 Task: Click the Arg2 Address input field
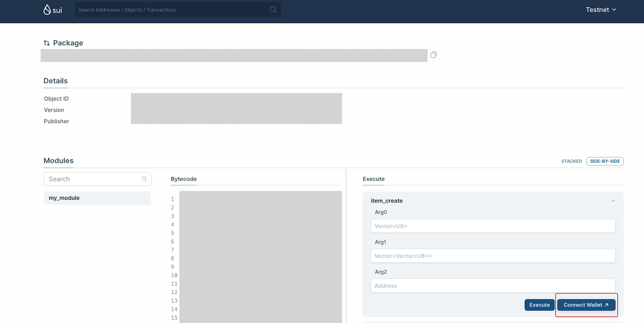point(492,286)
